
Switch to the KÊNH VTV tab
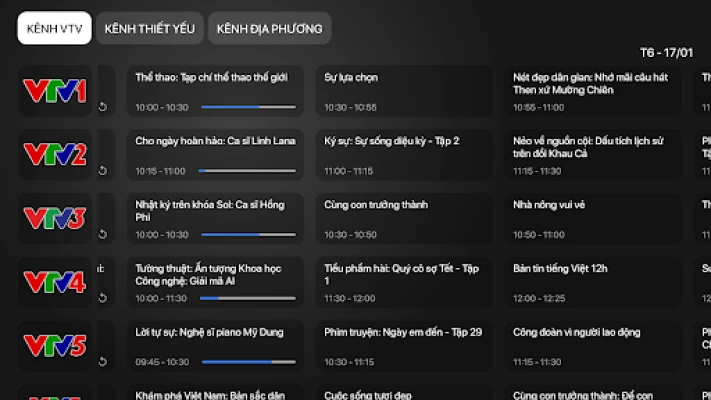pyautogui.click(x=54, y=28)
